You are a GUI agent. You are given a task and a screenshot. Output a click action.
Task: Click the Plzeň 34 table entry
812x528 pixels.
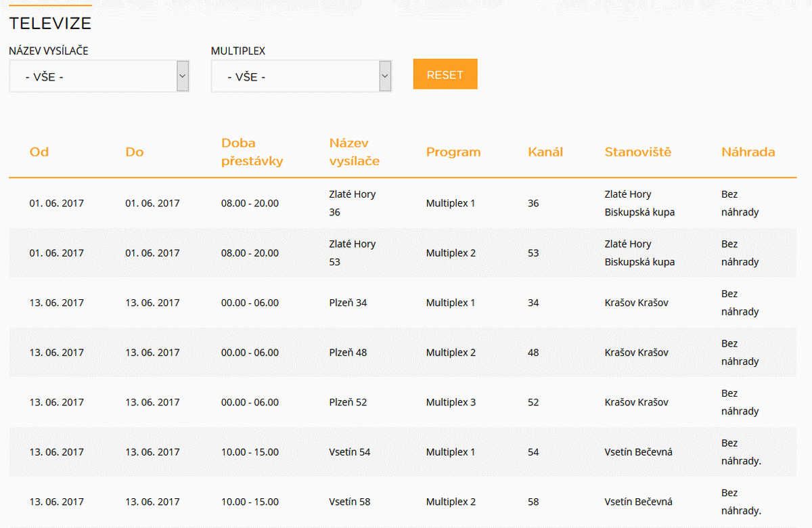(348, 303)
